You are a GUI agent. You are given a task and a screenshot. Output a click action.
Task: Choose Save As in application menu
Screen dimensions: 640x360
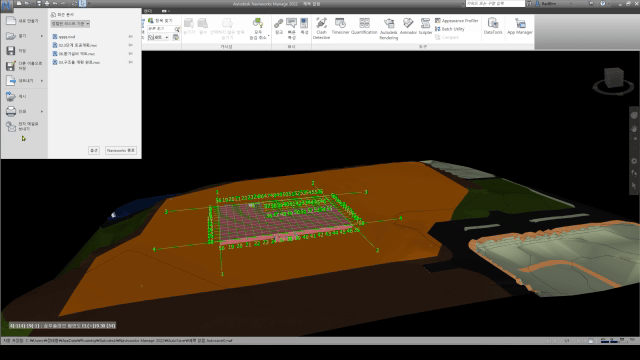[x=24, y=66]
